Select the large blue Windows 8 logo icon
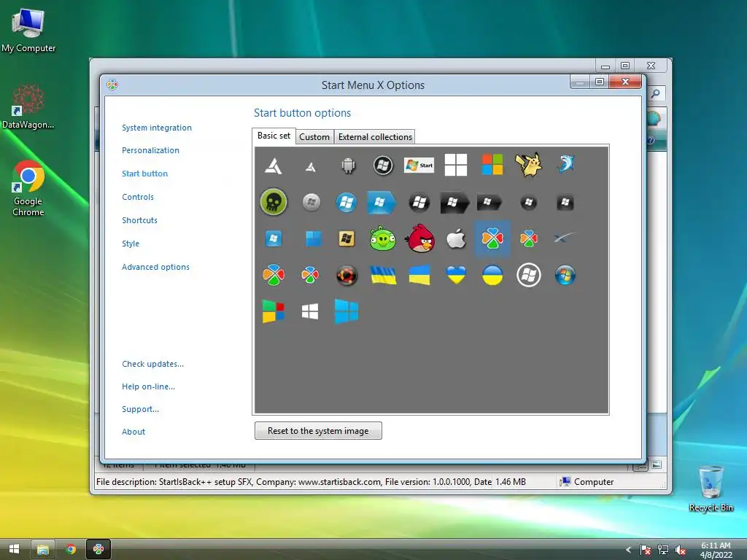 347,312
